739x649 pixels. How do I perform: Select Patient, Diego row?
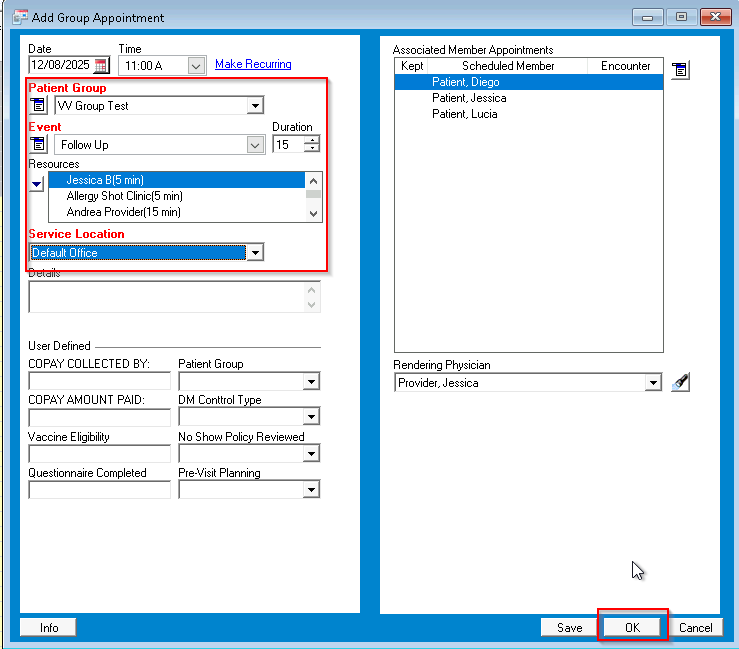[x=529, y=82]
